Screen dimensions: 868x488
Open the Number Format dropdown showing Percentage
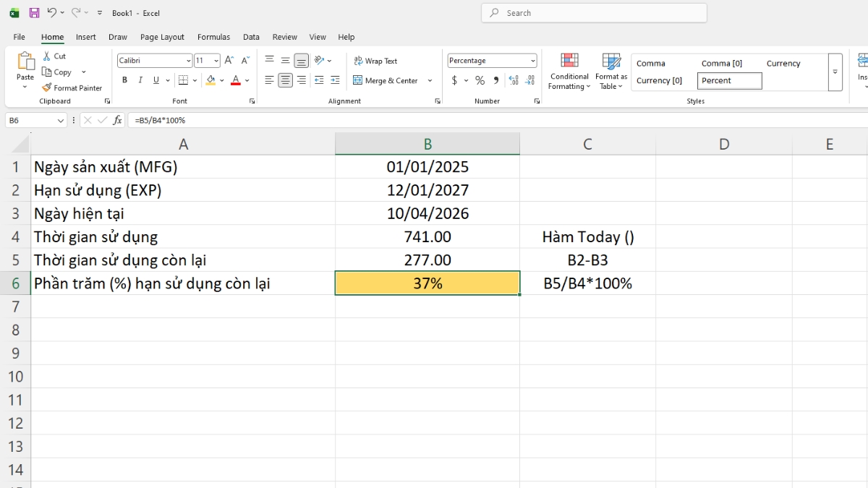coord(492,60)
